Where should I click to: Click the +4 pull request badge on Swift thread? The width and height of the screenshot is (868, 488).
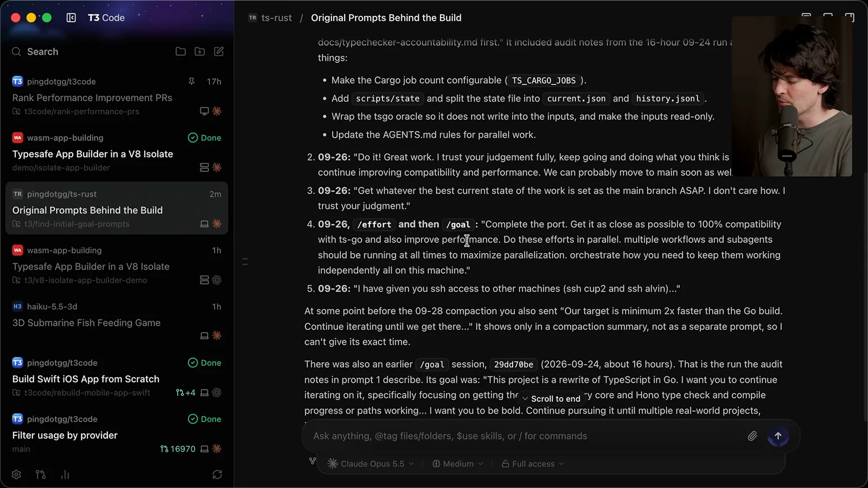186,393
